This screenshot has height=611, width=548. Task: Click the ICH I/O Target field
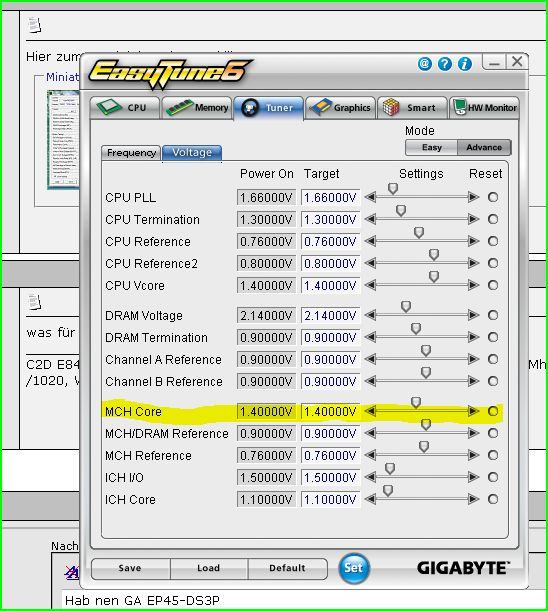[x=330, y=477]
